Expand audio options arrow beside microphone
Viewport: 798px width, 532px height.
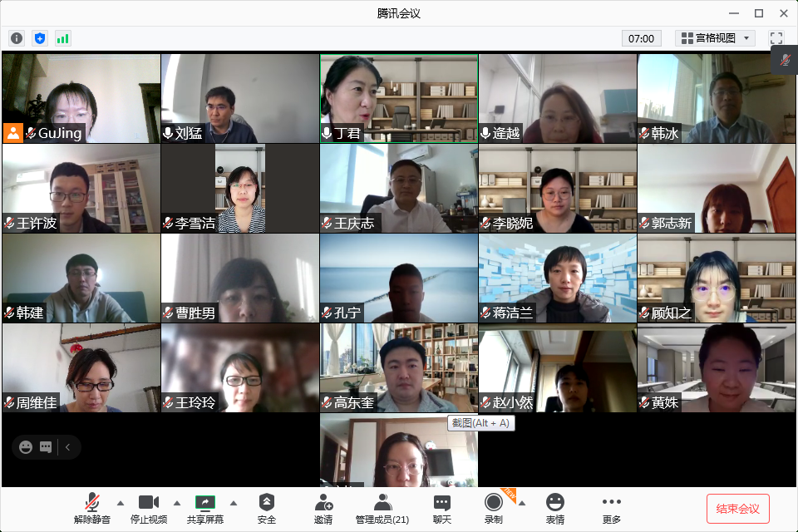click(x=120, y=503)
